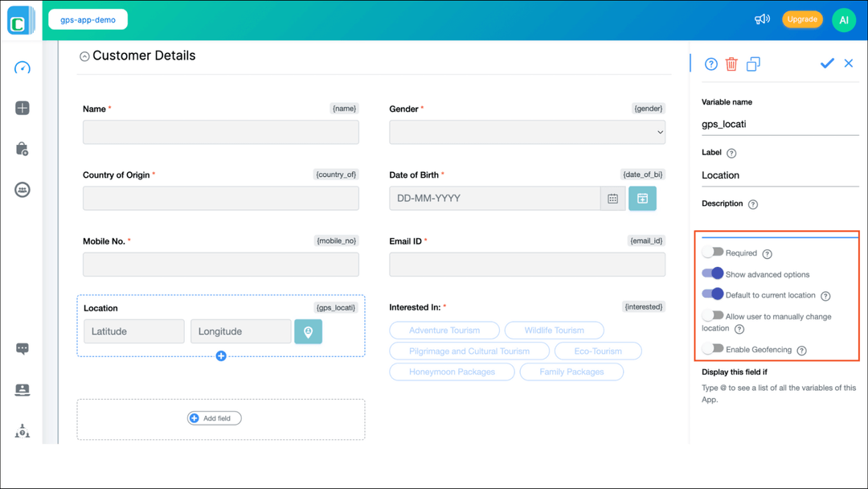Turn off Default to current location
This screenshot has width=868, height=489.
714,294
